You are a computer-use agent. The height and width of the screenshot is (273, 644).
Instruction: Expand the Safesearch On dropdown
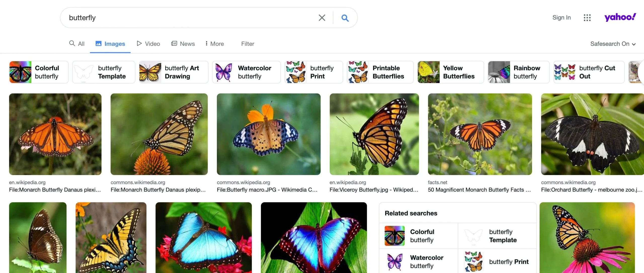[613, 44]
